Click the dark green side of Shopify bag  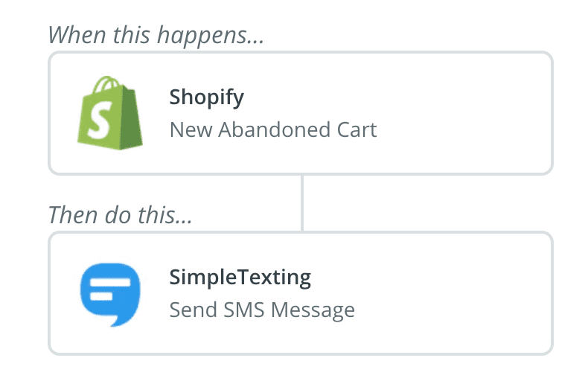click(131, 118)
